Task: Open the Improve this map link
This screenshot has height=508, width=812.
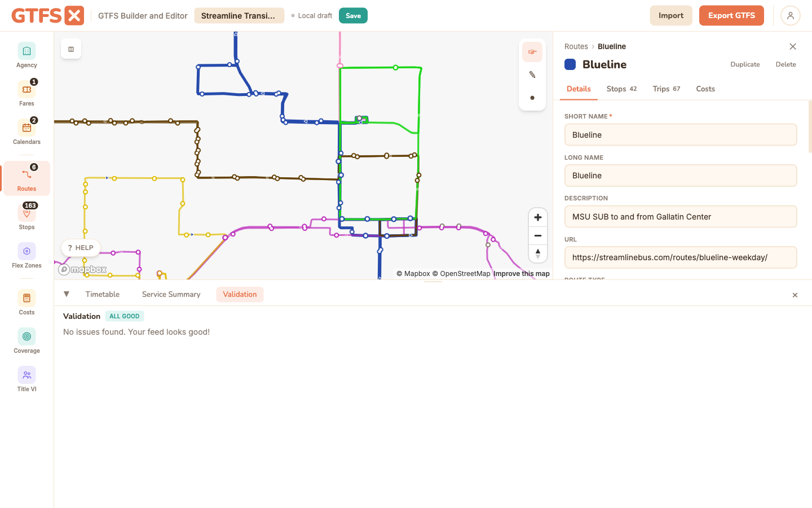Action: pos(522,274)
